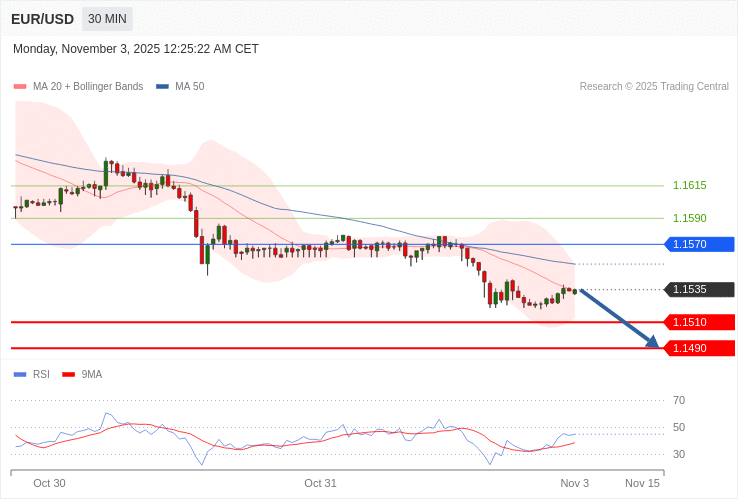The image size is (738, 500).
Task: Click the EUR/USD symbol title
Action: pos(42,19)
